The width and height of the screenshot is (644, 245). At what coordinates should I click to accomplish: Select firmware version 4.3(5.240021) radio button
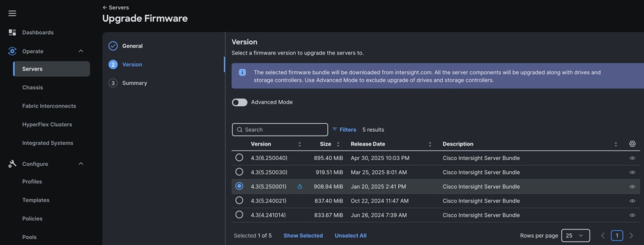tap(239, 200)
